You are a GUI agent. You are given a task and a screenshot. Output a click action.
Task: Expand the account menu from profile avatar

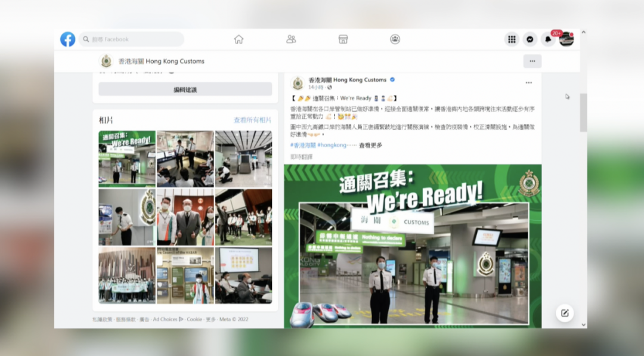coord(566,39)
